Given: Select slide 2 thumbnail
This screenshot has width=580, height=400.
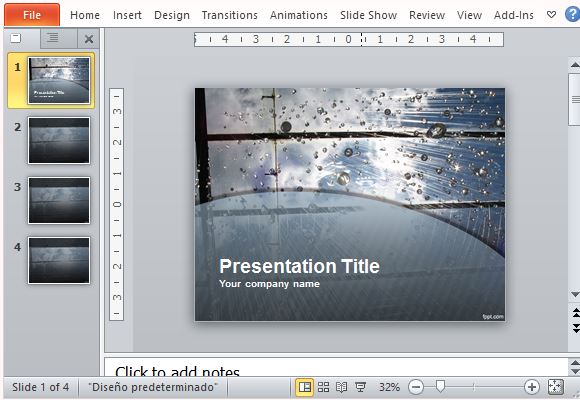Looking at the screenshot, I should tap(59, 140).
